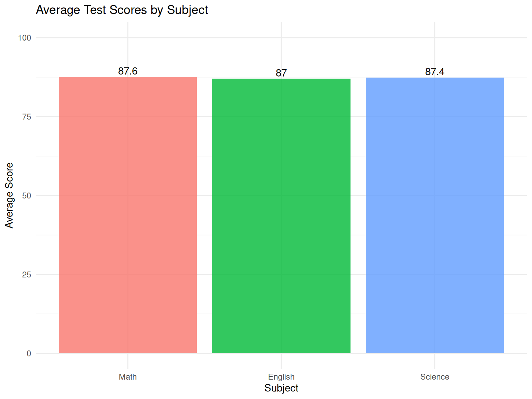Select the 87.4 value label above Science
Image resolution: width=532 pixels, height=399 pixels.
[x=435, y=72]
